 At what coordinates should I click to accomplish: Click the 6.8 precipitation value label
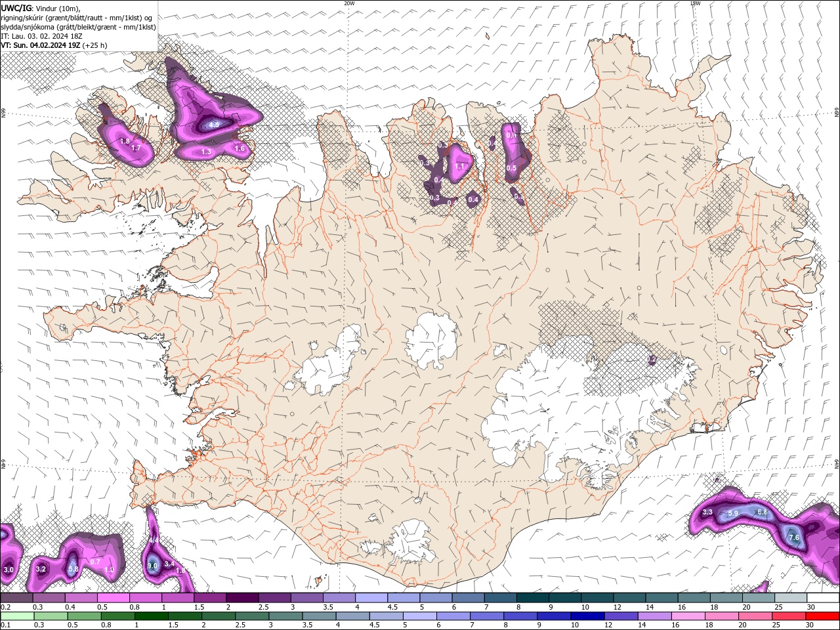click(x=762, y=512)
